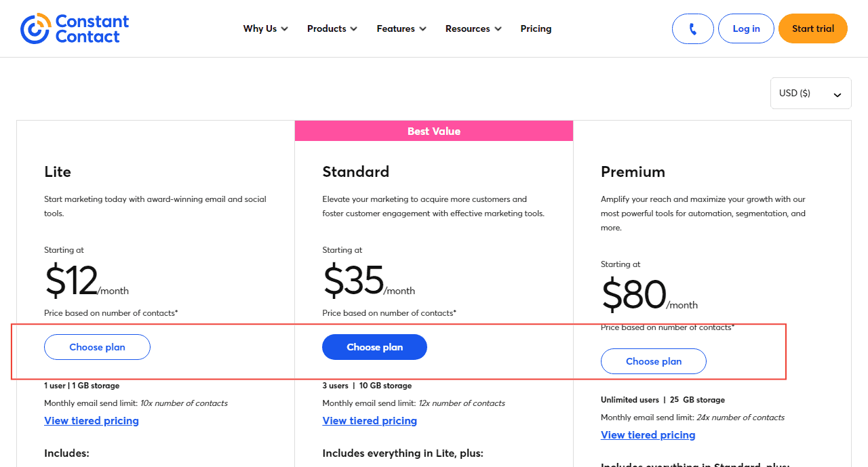
Task: Open the Features dropdown
Action: click(401, 28)
